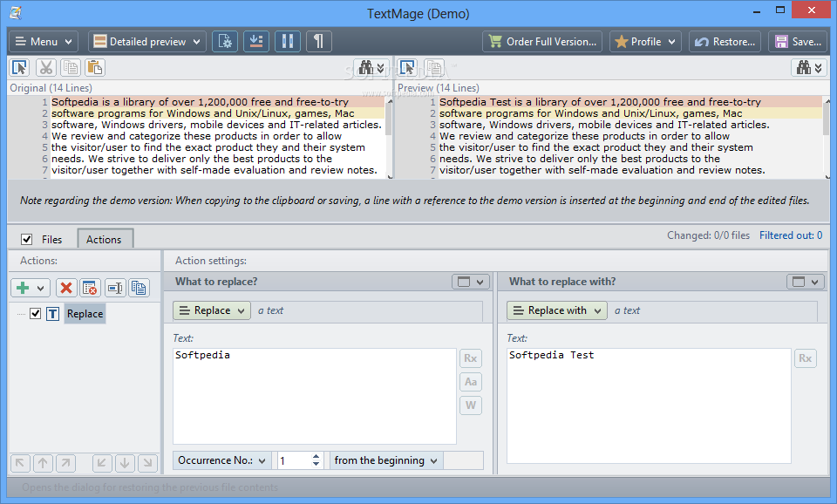The width and height of the screenshot is (837, 504).
Task: Open 'What to replace?' panel layout dropdown
Action: (470, 282)
